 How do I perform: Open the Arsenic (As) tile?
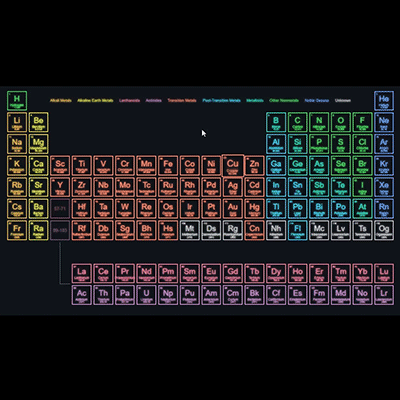pyautogui.click(x=319, y=166)
